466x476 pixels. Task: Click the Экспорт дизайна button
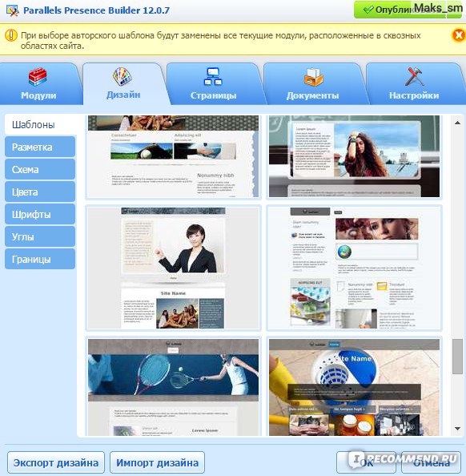pos(56,463)
